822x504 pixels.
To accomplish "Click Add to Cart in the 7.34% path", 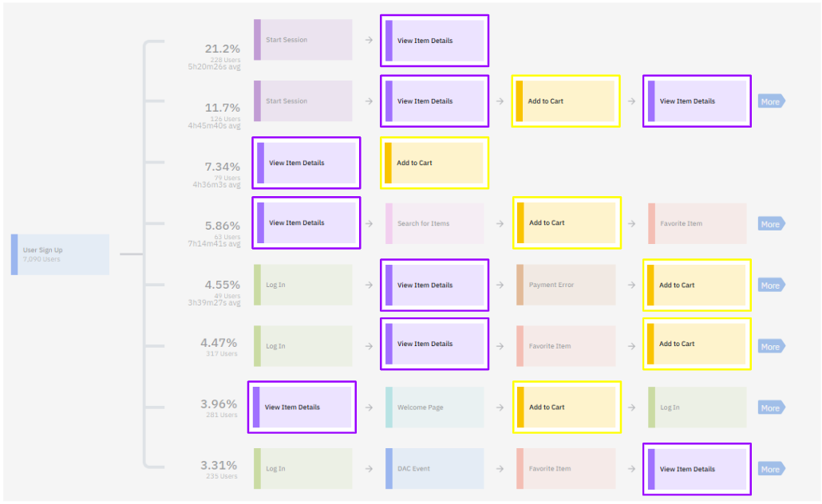I will coord(434,163).
